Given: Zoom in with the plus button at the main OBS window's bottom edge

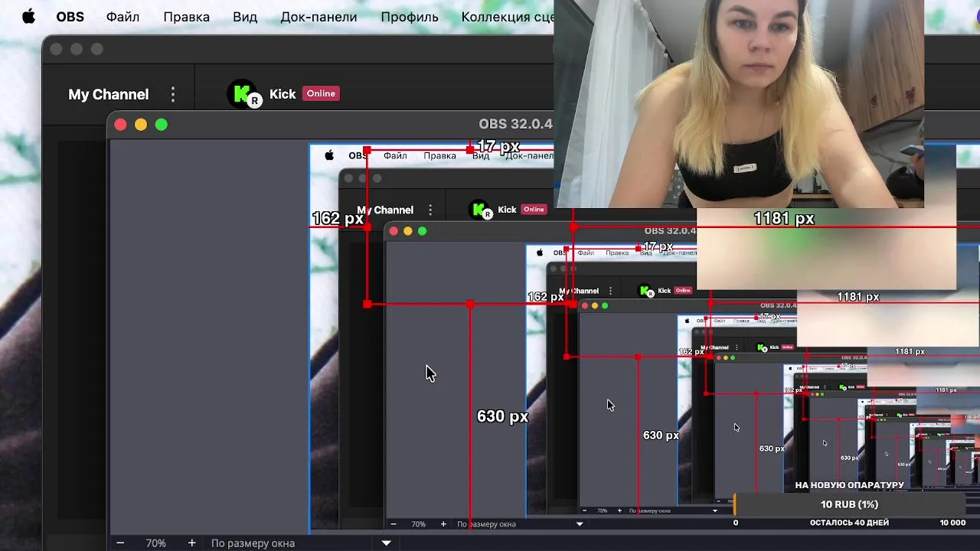Looking at the screenshot, I should tap(191, 543).
